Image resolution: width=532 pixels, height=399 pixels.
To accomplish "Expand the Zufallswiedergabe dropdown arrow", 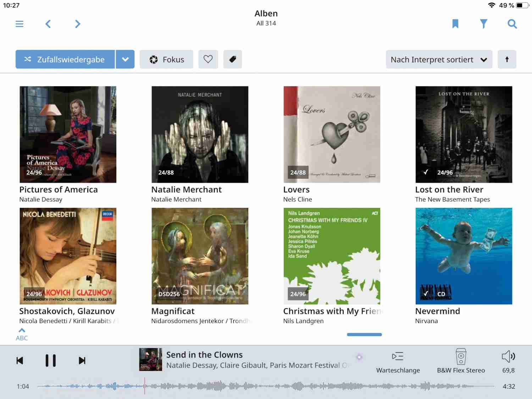I will [125, 59].
